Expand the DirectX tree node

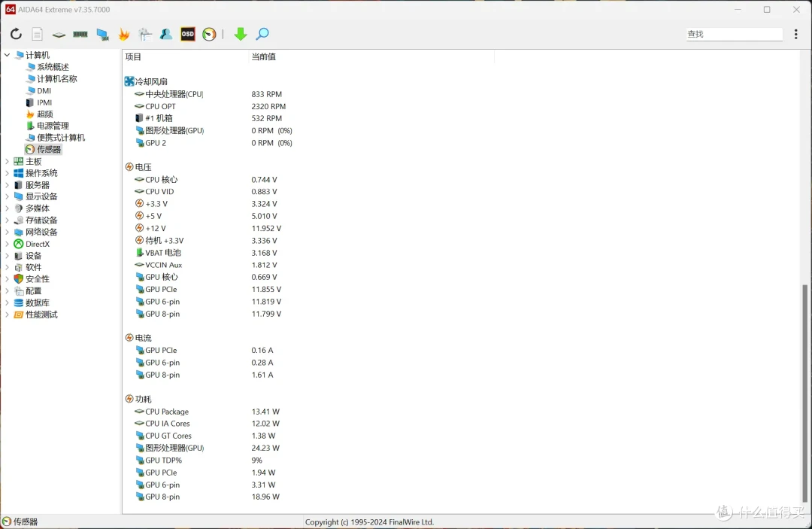click(x=7, y=244)
